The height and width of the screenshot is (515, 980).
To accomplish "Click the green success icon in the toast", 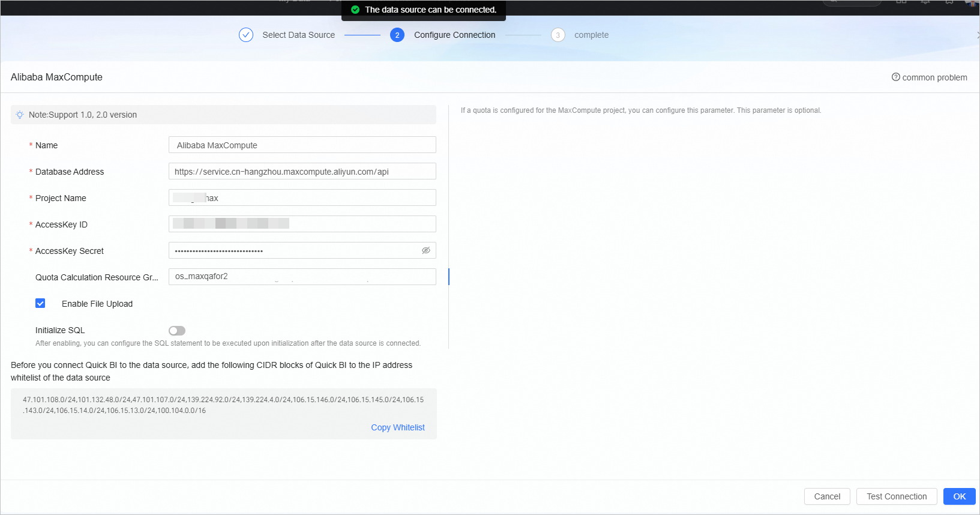I will [355, 10].
